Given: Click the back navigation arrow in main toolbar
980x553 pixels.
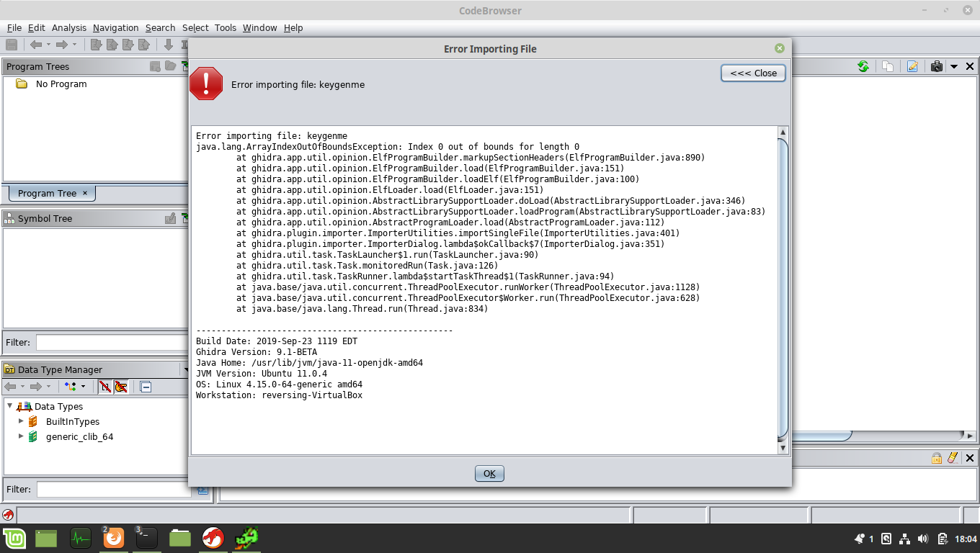Looking at the screenshot, I should 35,45.
